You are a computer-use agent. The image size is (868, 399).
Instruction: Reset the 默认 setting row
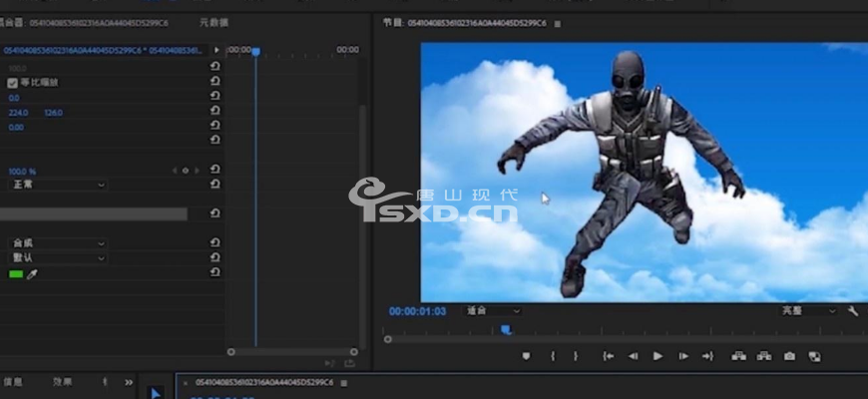[x=215, y=257]
